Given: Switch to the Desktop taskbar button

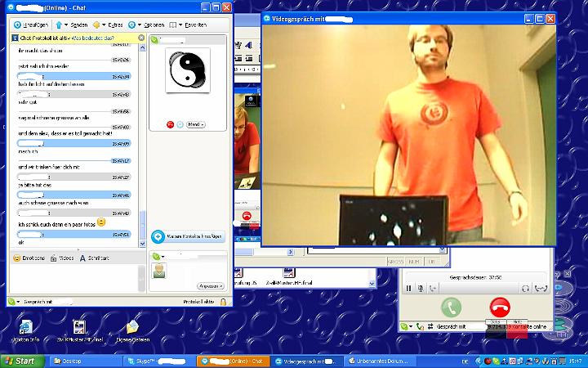Looking at the screenshot, I should coord(85,361).
